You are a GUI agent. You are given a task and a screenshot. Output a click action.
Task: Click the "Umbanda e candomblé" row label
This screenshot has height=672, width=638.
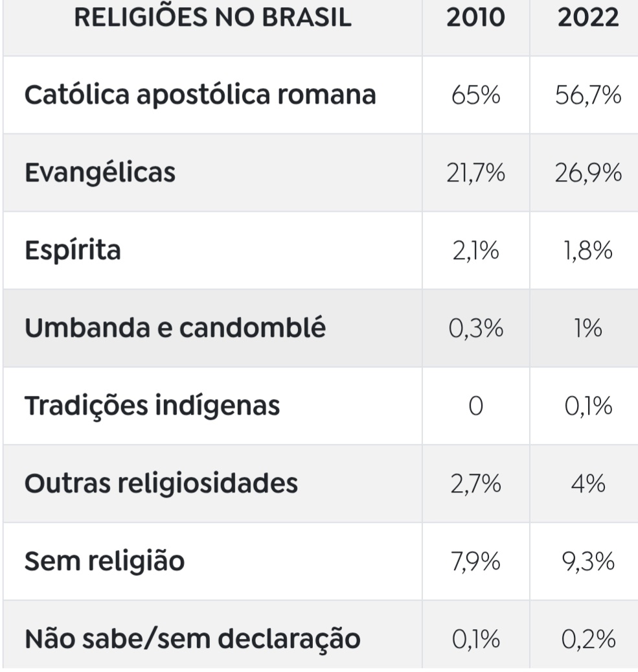point(175,328)
